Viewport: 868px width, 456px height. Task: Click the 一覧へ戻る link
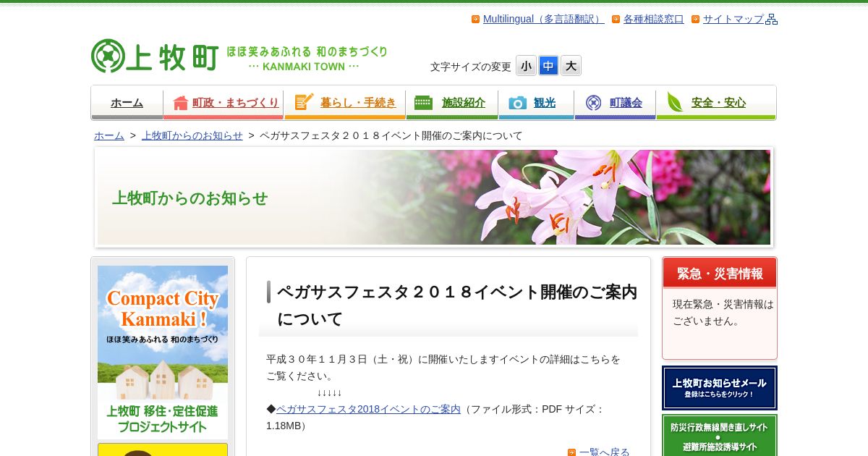coord(605,452)
